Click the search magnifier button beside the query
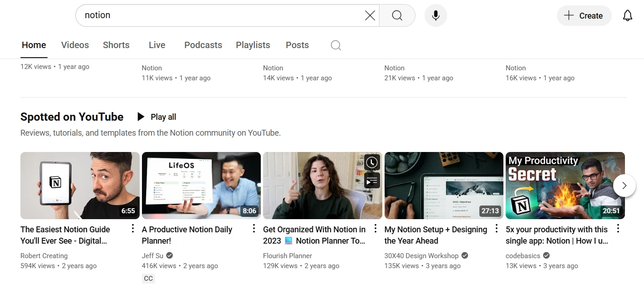Image resolution: width=644 pixels, height=294 pixels. [x=397, y=15]
